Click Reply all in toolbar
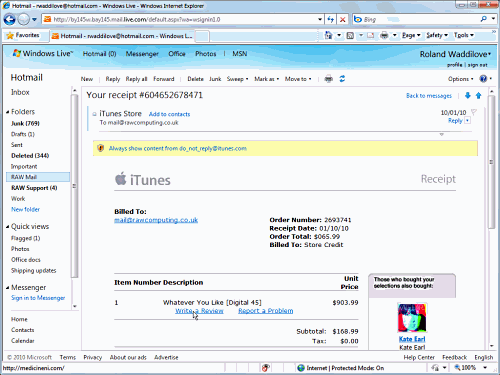500x375 pixels. 136,79
